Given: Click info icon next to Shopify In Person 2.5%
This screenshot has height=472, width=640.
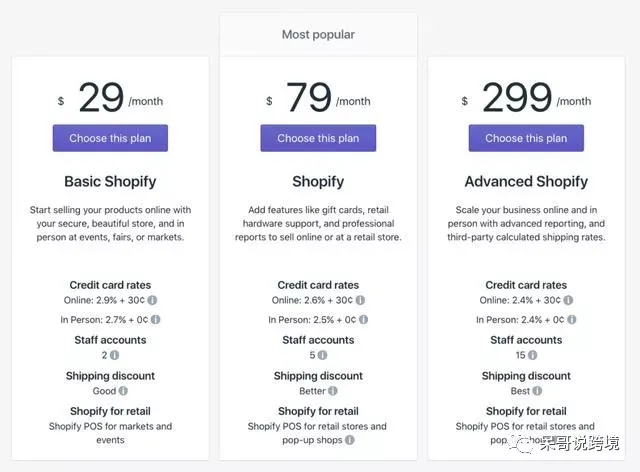Looking at the screenshot, I should tap(363, 320).
